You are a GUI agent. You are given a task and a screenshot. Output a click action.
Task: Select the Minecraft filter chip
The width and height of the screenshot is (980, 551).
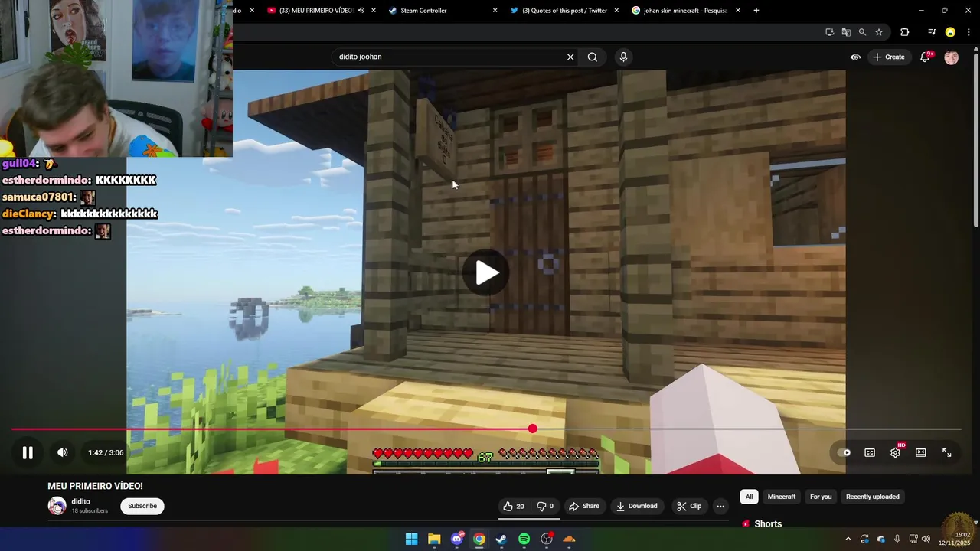pos(782,497)
